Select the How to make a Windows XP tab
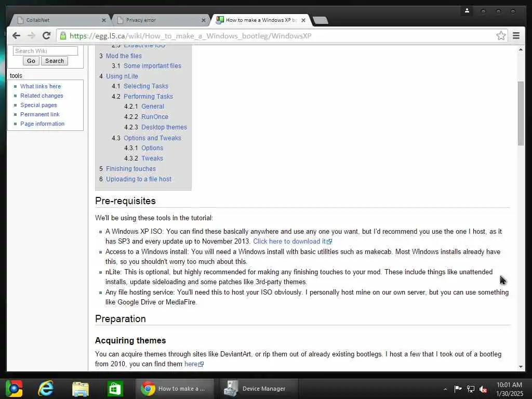This screenshot has height=399, width=532. click(260, 20)
